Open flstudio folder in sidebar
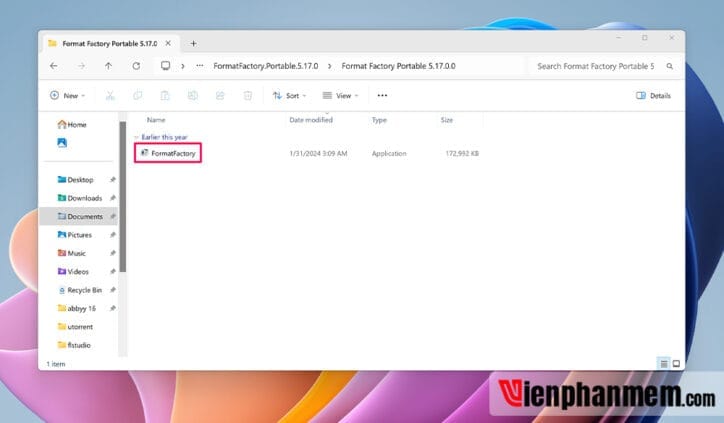 74,345
